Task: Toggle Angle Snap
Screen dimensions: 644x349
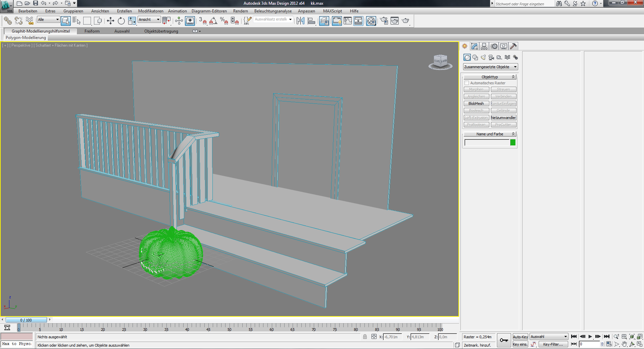Action: (x=213, y=21)
